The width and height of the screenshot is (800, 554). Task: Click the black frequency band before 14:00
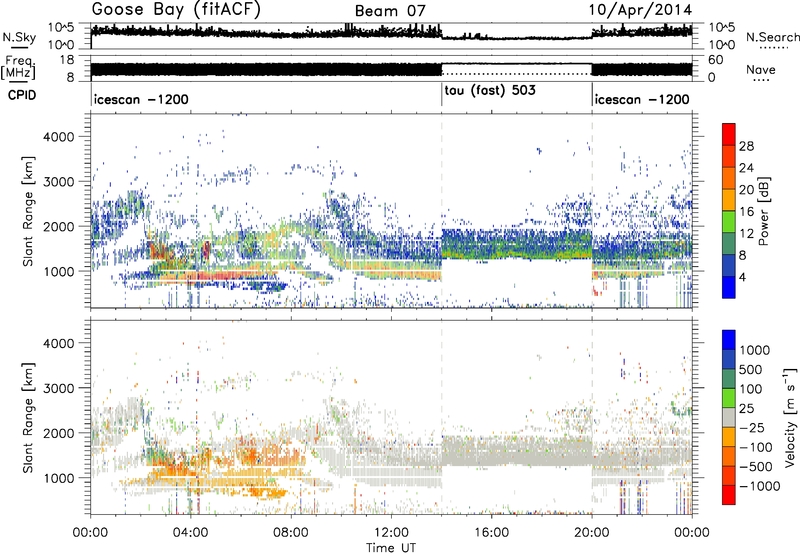pos(266,69)
